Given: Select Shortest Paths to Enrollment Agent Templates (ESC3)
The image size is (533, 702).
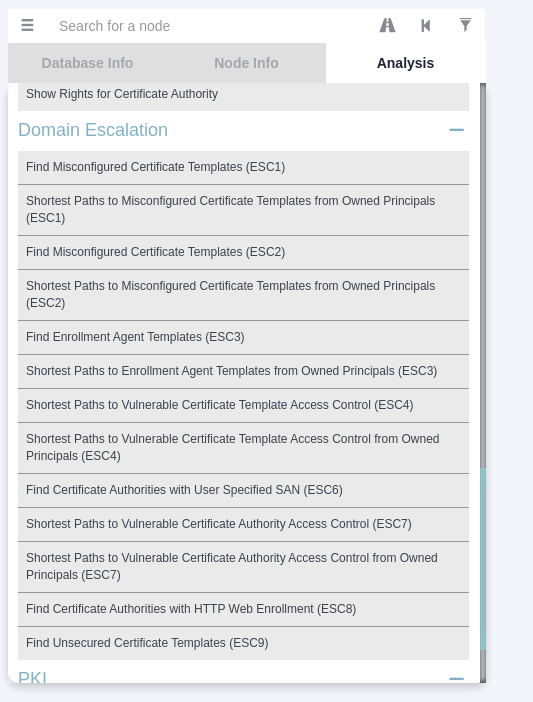Looking at the screenshot, I should click(243, 371).
